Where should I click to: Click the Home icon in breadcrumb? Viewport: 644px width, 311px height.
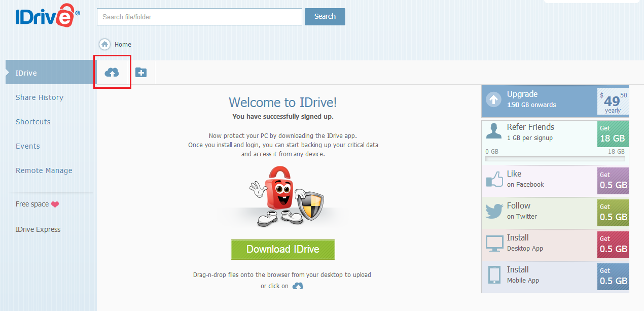[105, 44]
